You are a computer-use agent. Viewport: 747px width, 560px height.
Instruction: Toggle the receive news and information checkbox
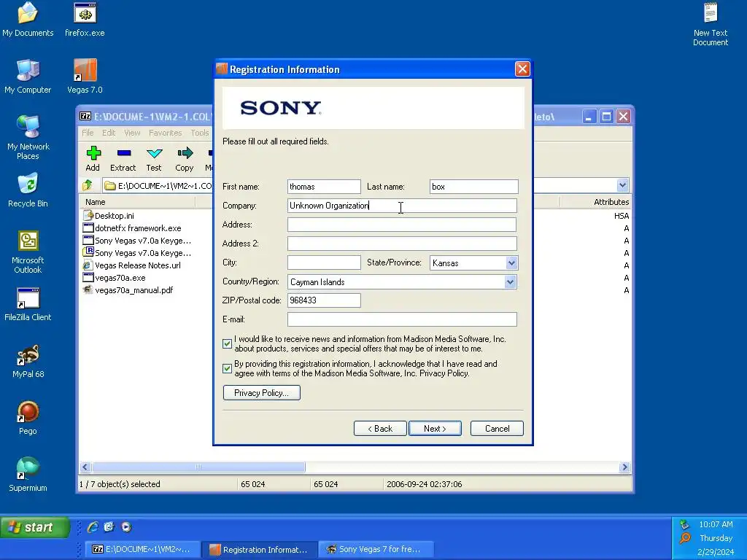pyautogui.click(x=228, y=344)
